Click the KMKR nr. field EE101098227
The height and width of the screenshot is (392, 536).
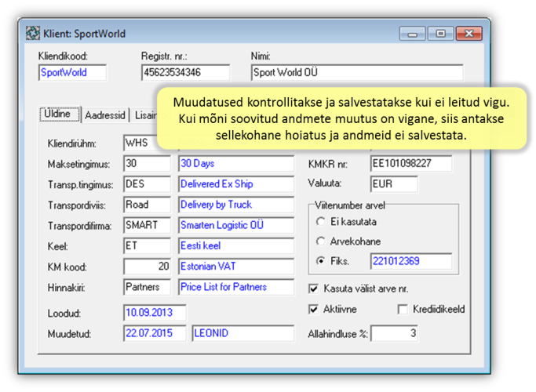coord(411,164)
